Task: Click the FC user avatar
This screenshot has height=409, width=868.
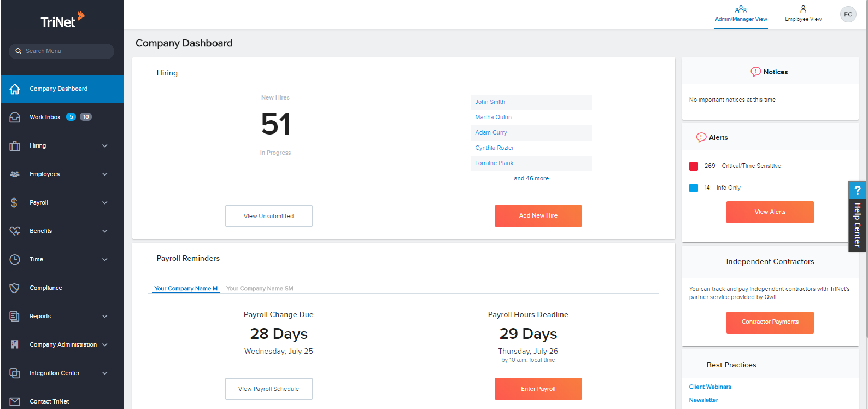Action: pyautogui.click(x=848, y=15)
